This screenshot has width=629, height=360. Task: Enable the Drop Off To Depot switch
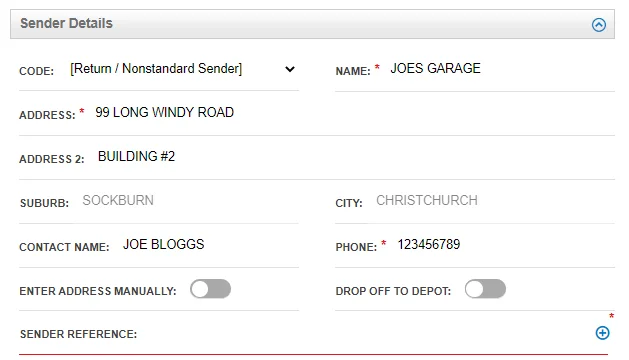[x=485, y=289]
